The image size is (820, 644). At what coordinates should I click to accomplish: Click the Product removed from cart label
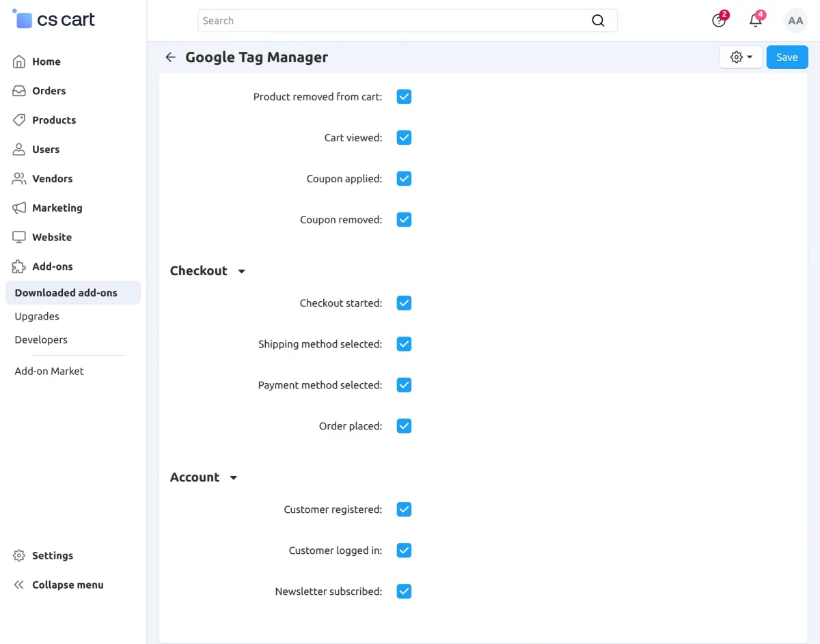[318, 97]
